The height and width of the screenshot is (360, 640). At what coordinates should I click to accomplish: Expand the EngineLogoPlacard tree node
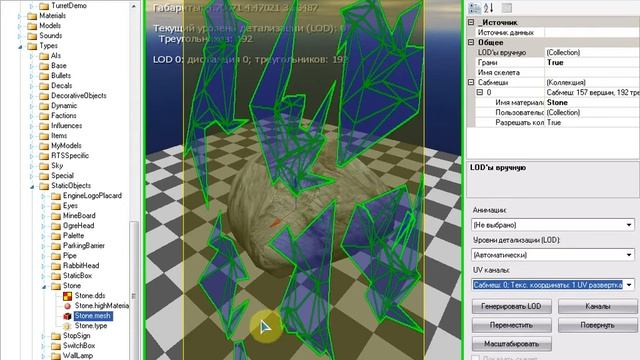44,196
